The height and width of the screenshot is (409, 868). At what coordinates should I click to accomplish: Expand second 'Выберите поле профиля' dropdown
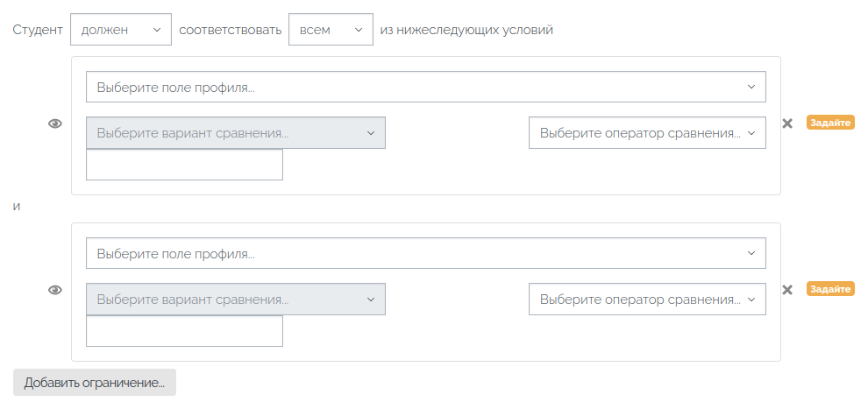(426, 253)
